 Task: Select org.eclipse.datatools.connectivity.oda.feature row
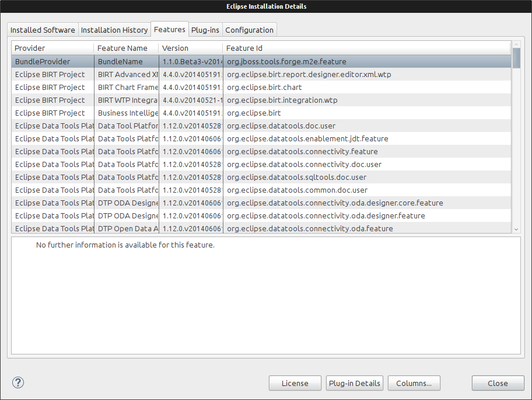click(261, 228)
